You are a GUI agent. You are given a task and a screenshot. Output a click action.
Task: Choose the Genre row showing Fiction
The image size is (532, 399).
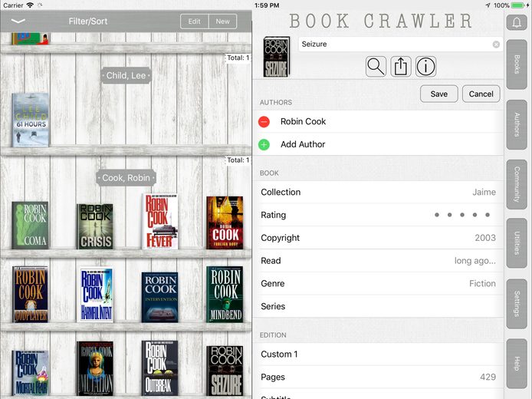click(x=379, y=284)
